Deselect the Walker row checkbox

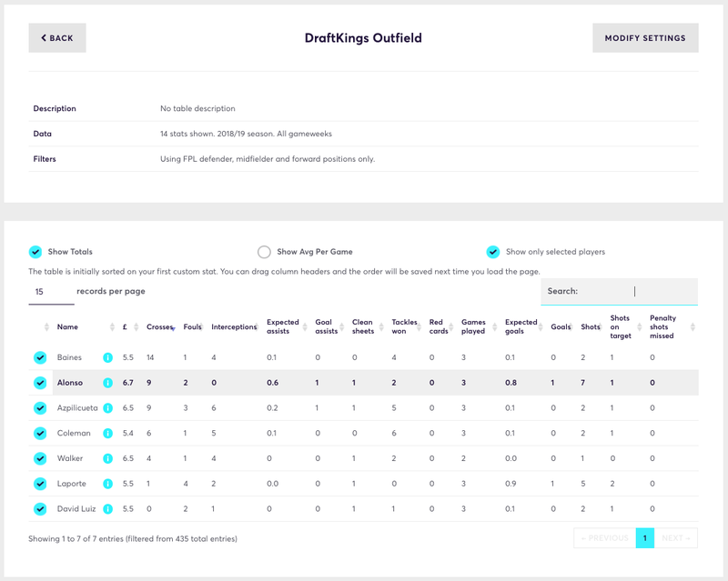tap(40, 458)
